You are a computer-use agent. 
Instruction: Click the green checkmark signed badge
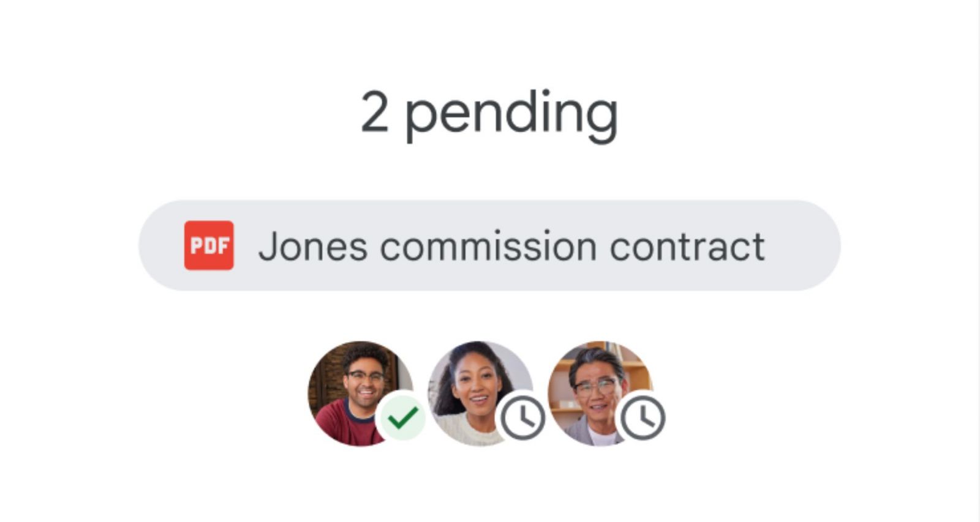pyautogui.click(x=402, y=418)
